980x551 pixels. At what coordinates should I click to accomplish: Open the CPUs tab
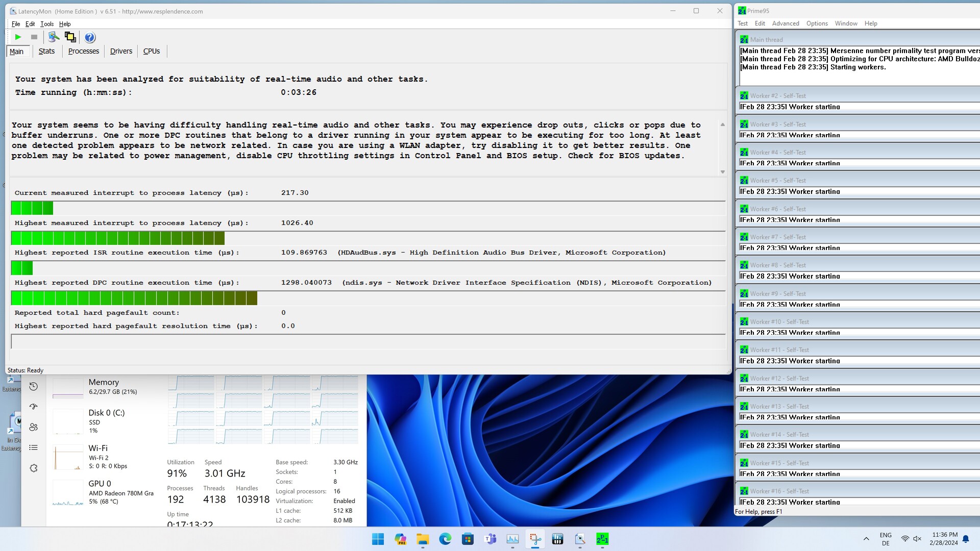tap(152, 51)
